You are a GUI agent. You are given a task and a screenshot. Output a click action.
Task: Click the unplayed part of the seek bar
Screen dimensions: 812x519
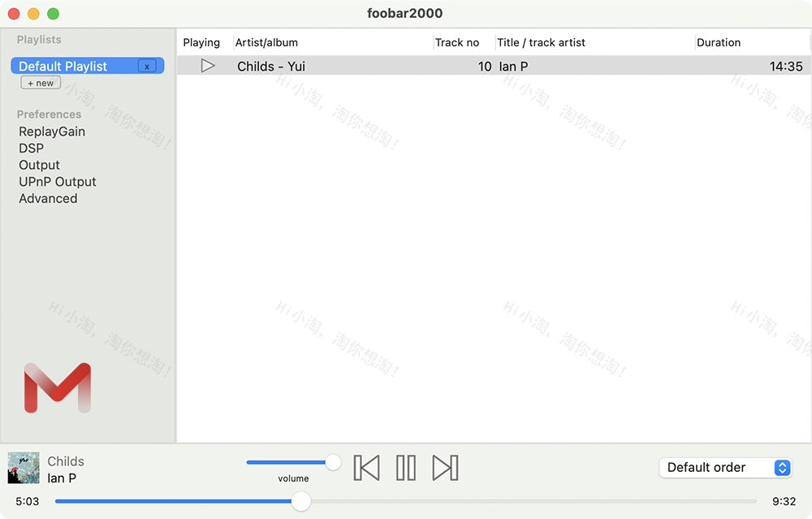tap(533, 501)
